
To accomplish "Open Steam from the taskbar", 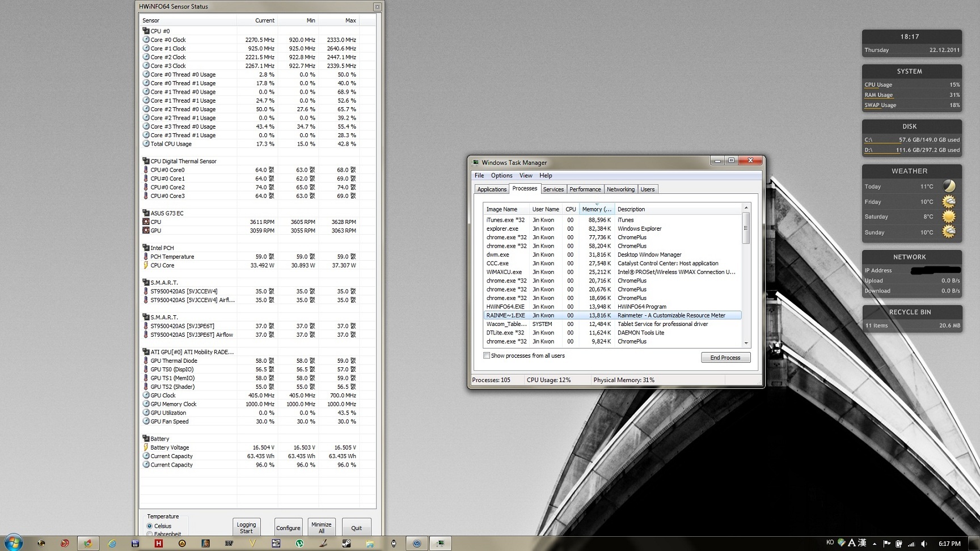I will click(346, 543).
